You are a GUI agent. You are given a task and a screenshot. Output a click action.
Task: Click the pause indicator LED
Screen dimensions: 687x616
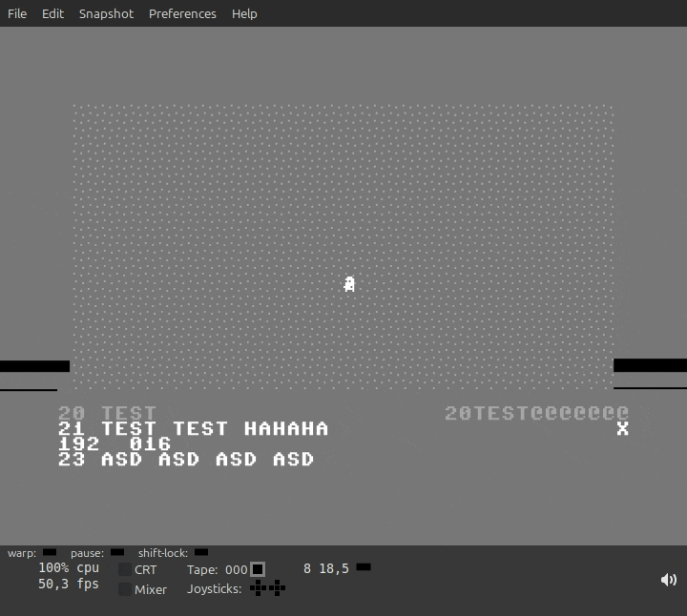point(117,552)
